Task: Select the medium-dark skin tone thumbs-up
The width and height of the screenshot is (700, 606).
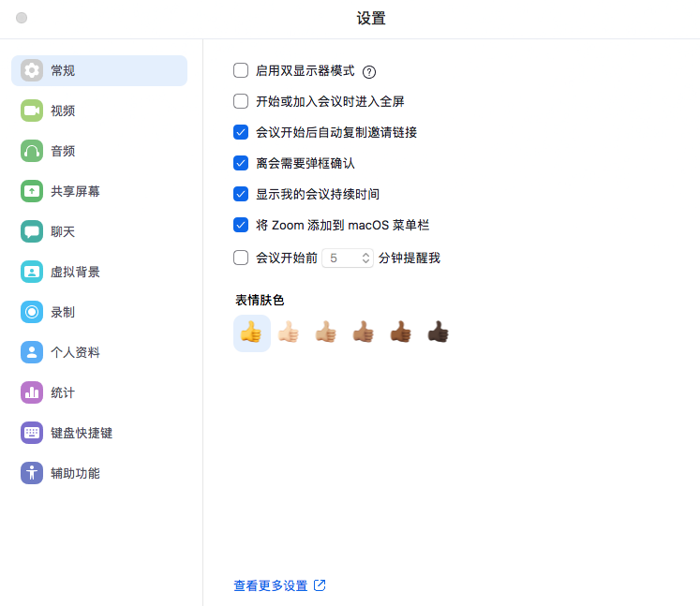Action: pyautogui.click(x=401, y=333)
